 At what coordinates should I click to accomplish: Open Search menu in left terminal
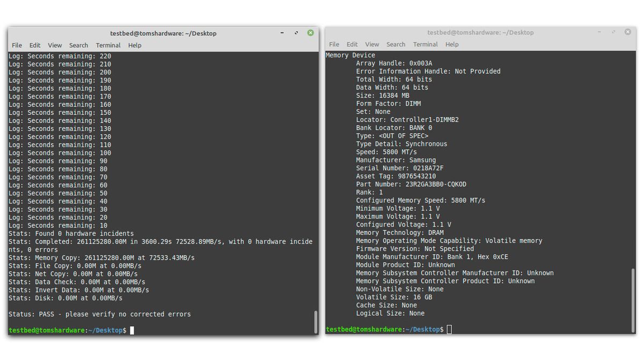pos(78,45)
